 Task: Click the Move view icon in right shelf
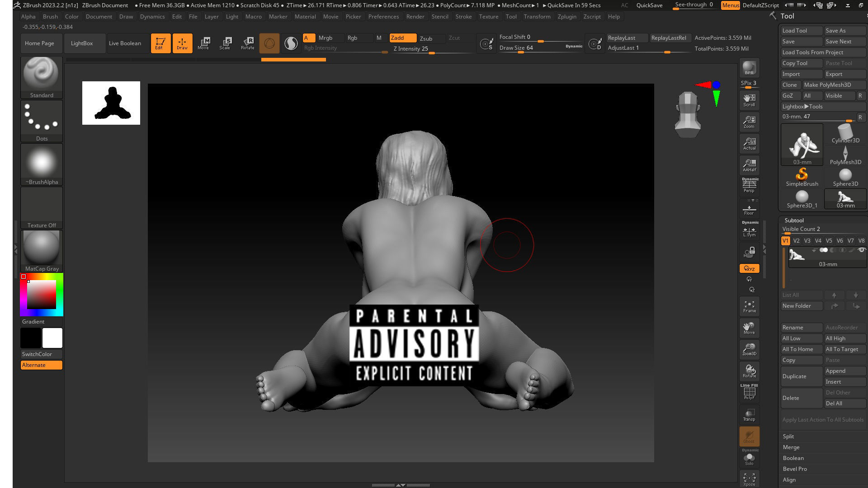point(749,328)
